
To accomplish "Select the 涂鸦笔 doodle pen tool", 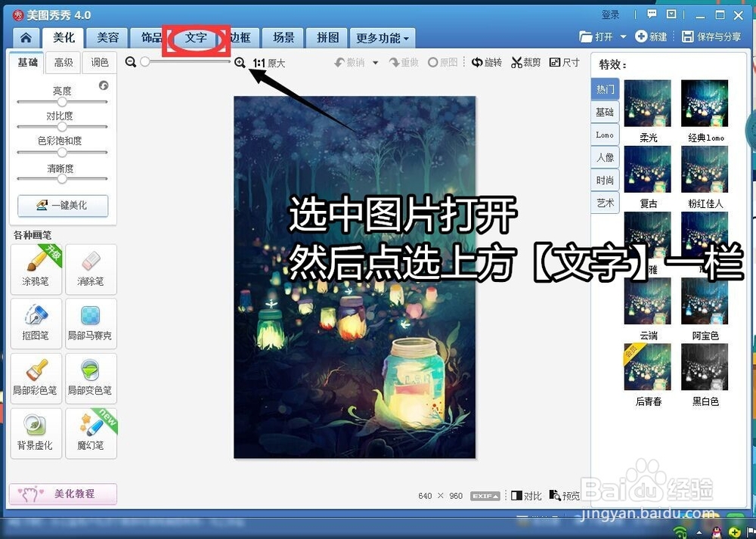I will [36, 269].
